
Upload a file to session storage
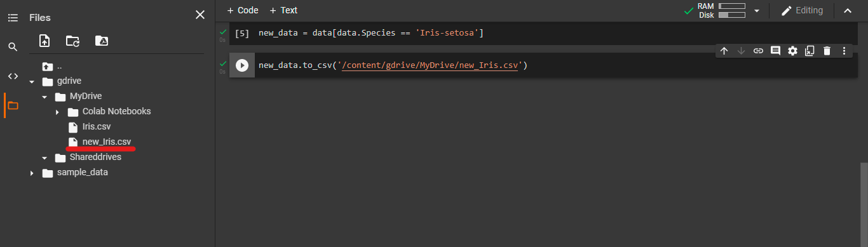tap(44, 41)
